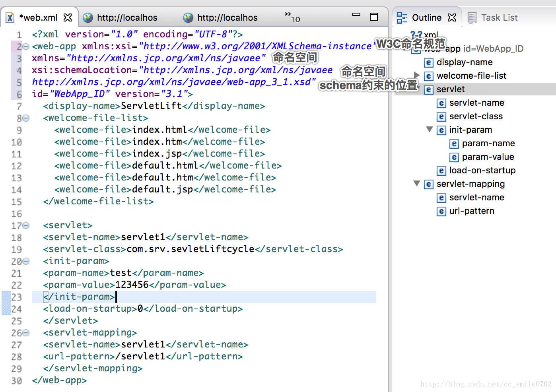Select servlet-class in Outline tree
The height and width of the screenshot is (392, 556).
pyautogui.click(x=476, y=116)
